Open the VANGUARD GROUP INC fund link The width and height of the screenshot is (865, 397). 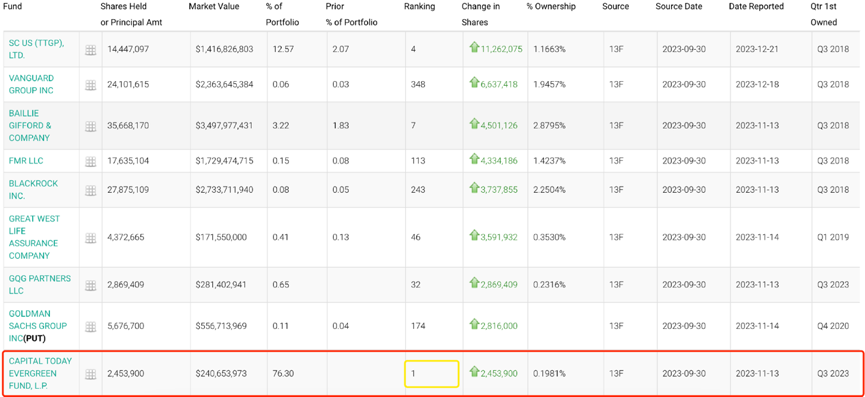coord(31,84)
